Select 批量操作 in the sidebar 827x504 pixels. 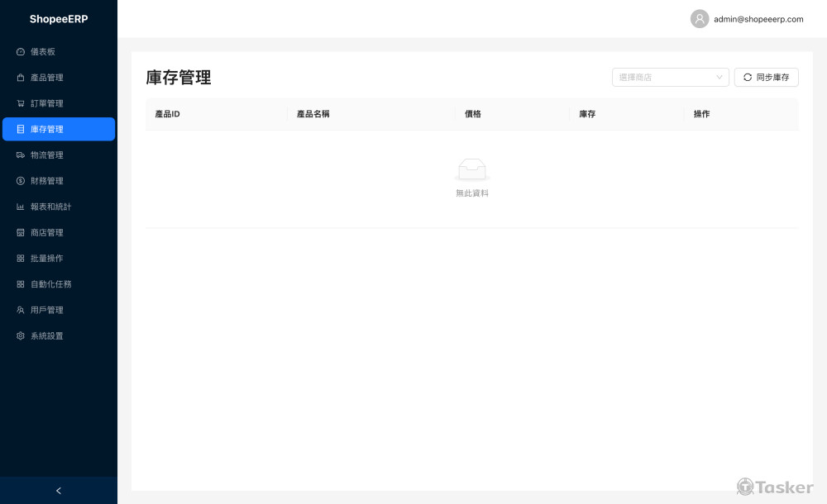(59, 259)
